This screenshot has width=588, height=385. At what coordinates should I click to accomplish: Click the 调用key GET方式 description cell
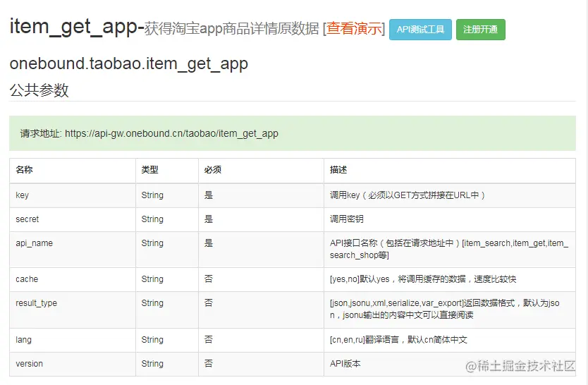450,195
